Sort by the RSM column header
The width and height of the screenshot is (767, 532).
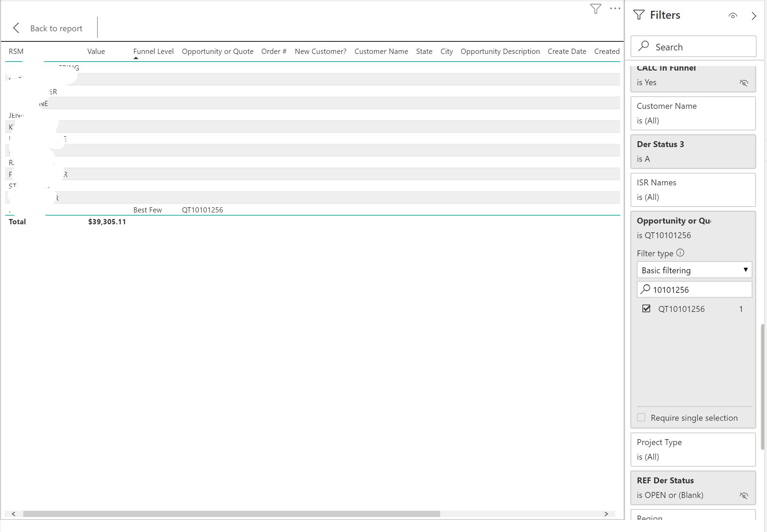click(16, 51)
